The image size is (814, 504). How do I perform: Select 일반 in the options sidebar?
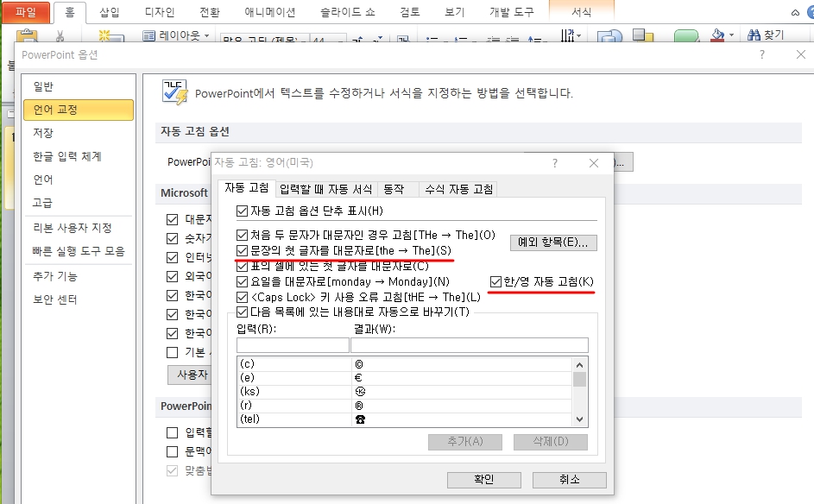click(79, 86)
